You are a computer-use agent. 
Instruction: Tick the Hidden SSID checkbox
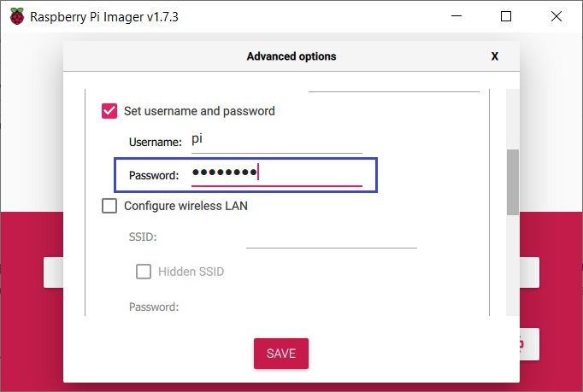144,272
